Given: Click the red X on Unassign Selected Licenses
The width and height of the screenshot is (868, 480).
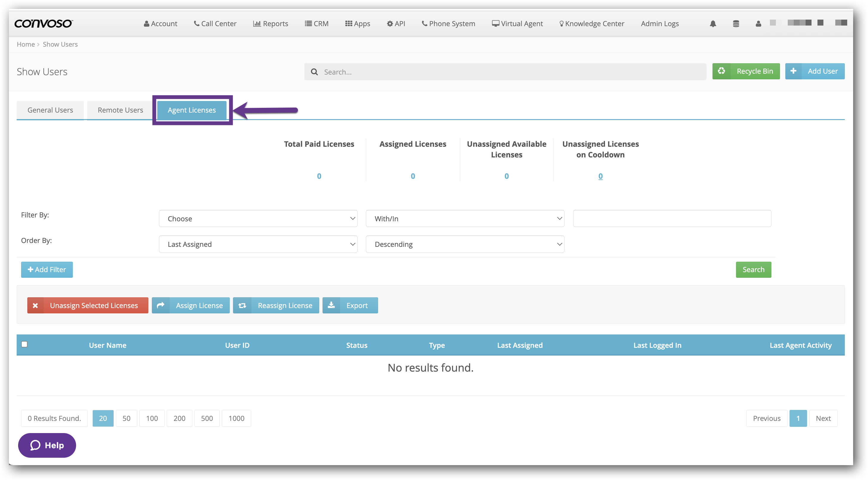Looking at the screenshot, I should point(35,305).
